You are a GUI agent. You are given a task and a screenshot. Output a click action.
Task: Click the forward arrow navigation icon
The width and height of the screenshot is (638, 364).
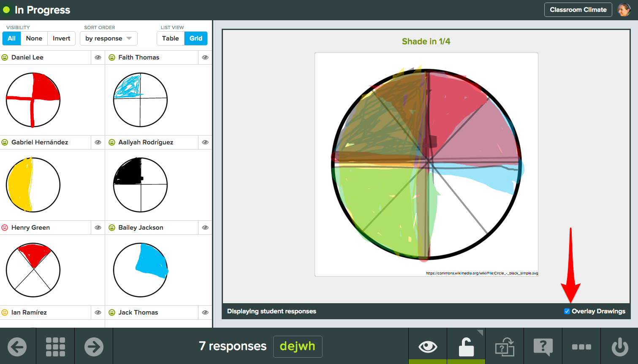94,346
